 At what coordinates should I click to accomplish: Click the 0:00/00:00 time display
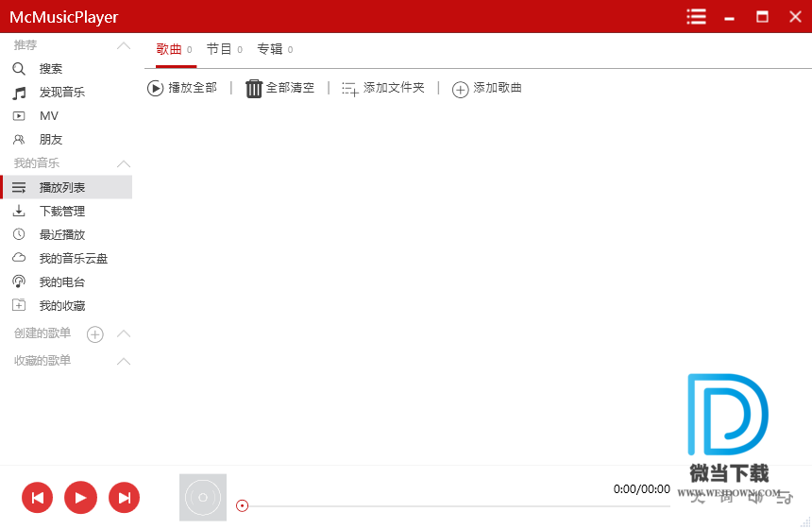642,489
